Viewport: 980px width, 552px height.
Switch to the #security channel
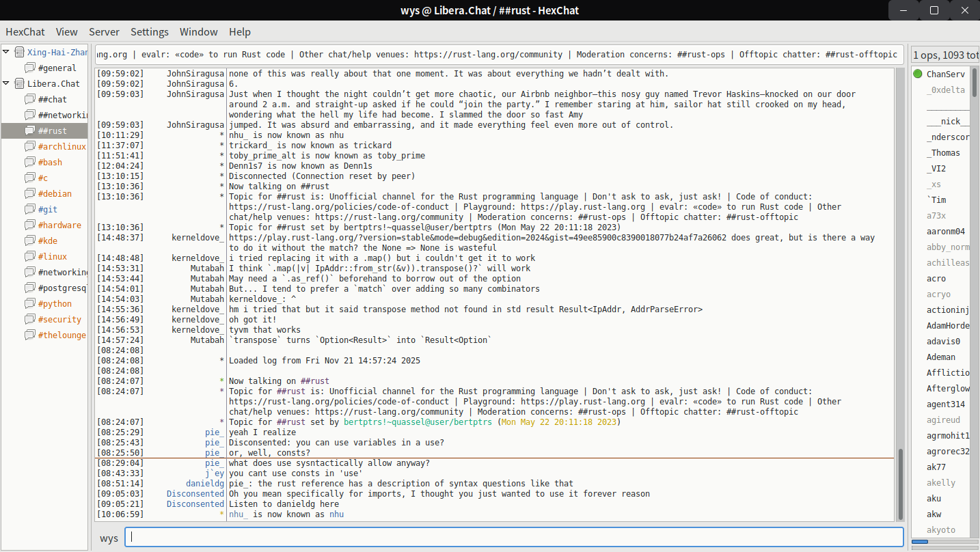pyautogui.click(x=59, y=319)
